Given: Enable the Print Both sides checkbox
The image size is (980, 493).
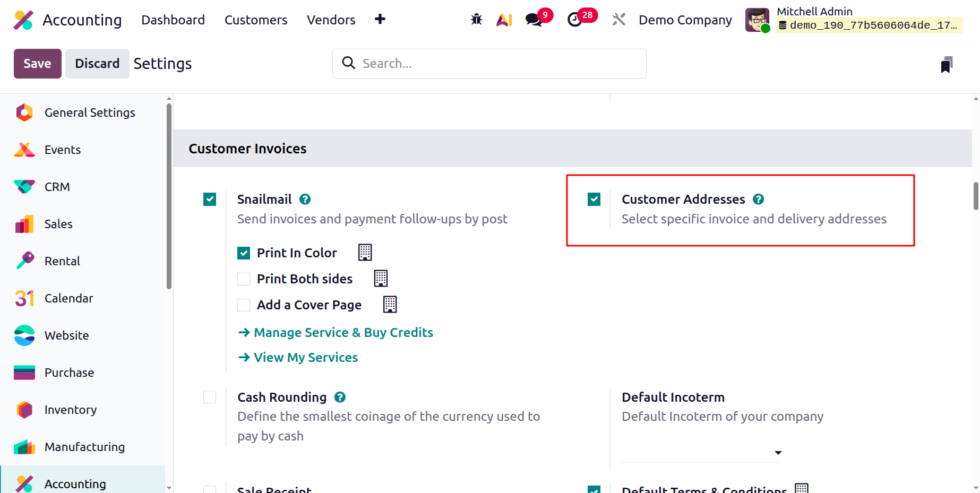Looking at the screenshot, I should (x=244, y=279).
